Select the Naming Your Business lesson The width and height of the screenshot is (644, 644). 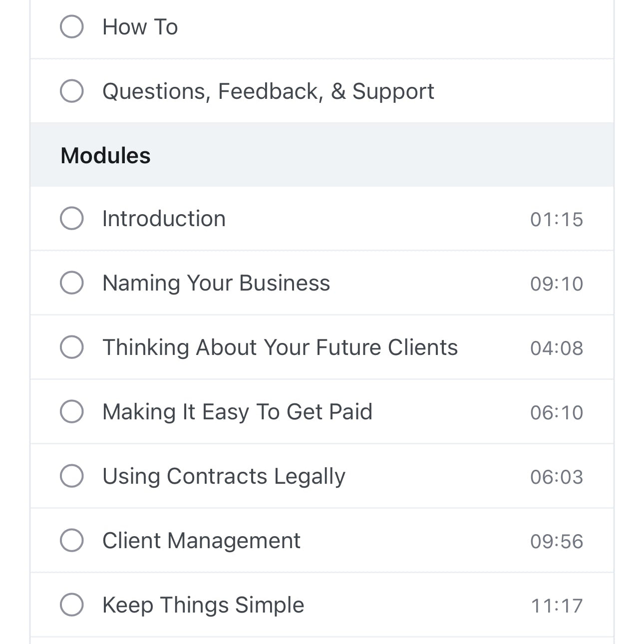click(x=216, y=283)
